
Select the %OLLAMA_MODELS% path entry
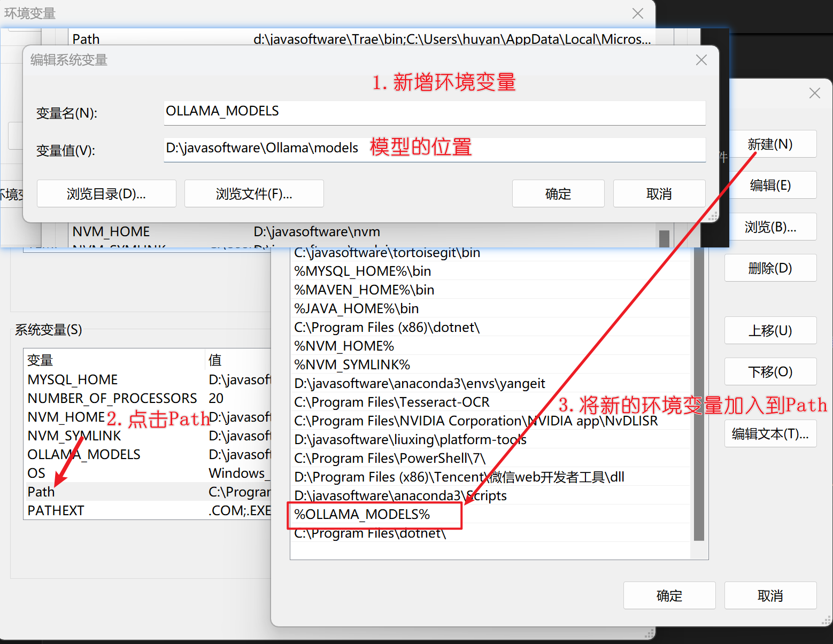coord(490,514)
